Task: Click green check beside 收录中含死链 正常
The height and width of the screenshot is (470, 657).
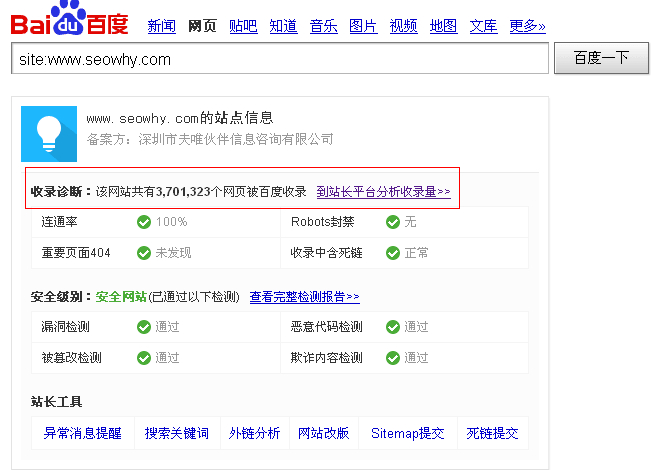Action: tap(393, 253)
